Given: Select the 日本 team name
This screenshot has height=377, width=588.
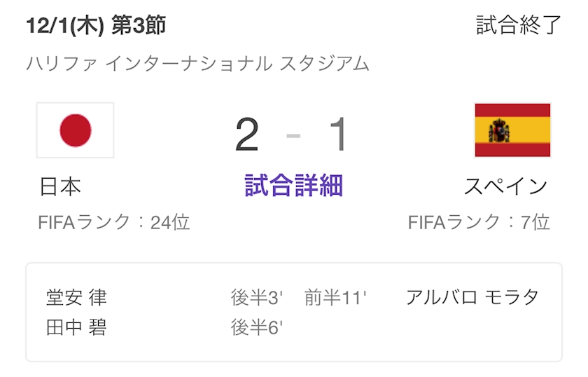Looking at the screenshot, I should pos(60,186).
